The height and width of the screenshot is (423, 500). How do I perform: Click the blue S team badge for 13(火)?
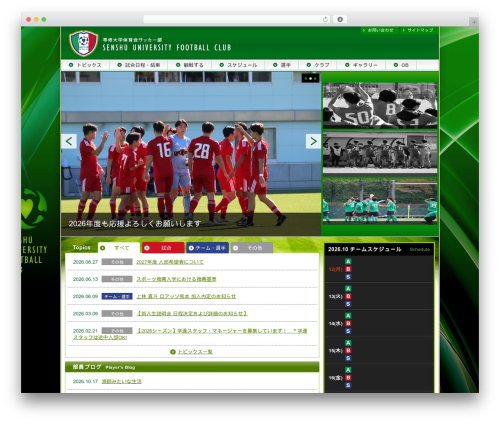[348, 304]
